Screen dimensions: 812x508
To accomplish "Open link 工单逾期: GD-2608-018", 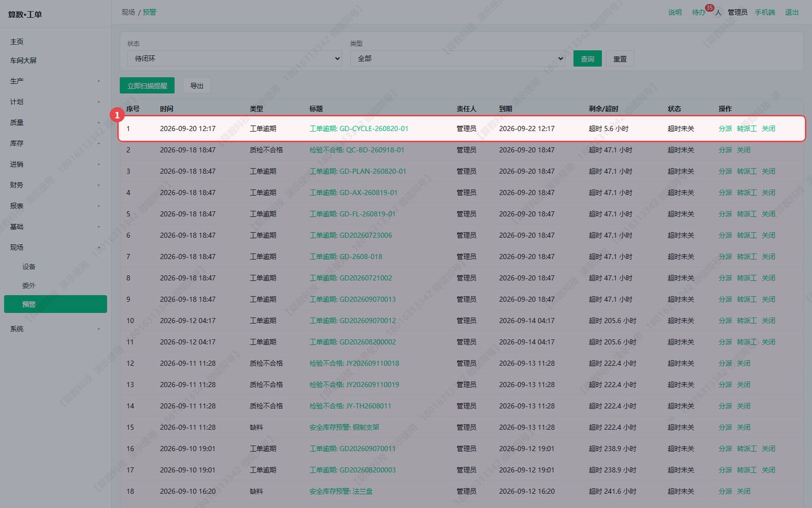I will click(346, 257).
